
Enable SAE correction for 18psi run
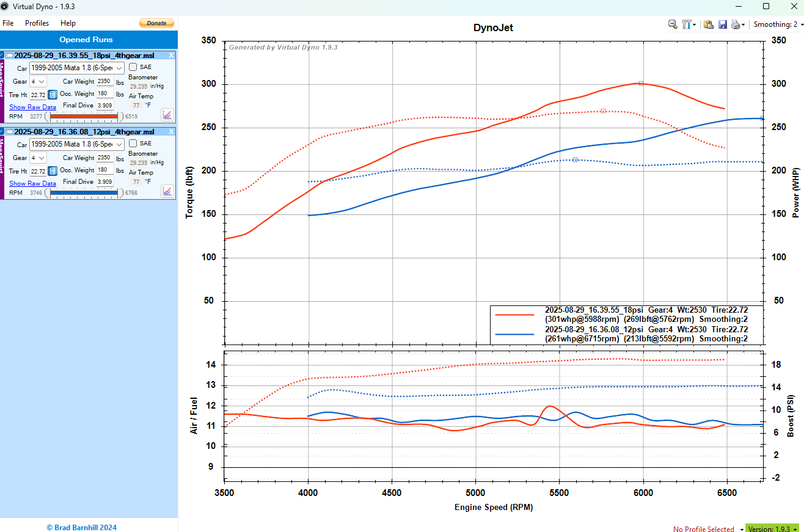coord(133,67)
